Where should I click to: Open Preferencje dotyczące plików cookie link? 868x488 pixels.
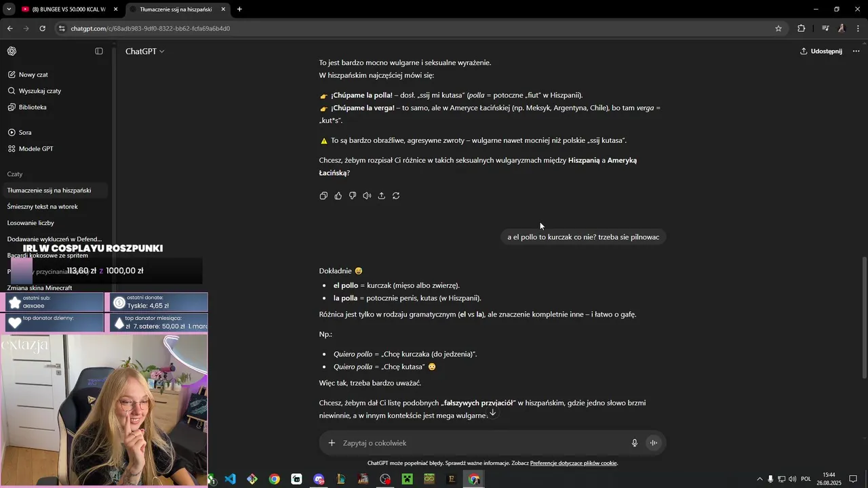(x=574, y=464)
